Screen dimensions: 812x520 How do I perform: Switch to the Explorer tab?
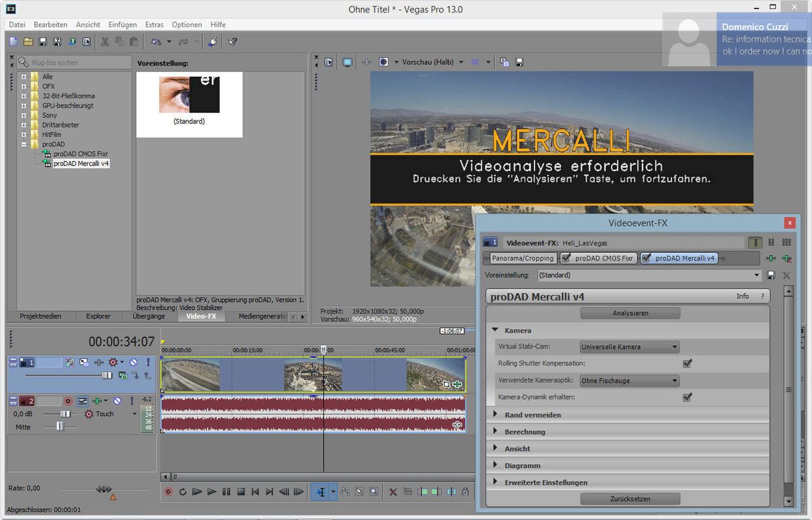(98, 317)
